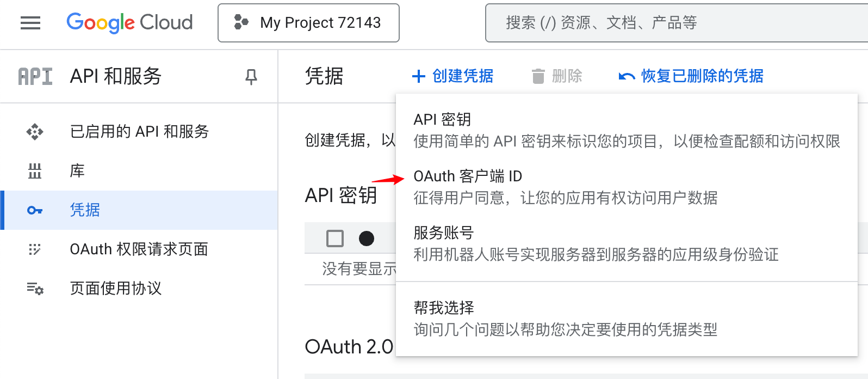This screenshot has height=379, width=868.
Task: Click the 删除 button
Action: [x=557, y=76]
